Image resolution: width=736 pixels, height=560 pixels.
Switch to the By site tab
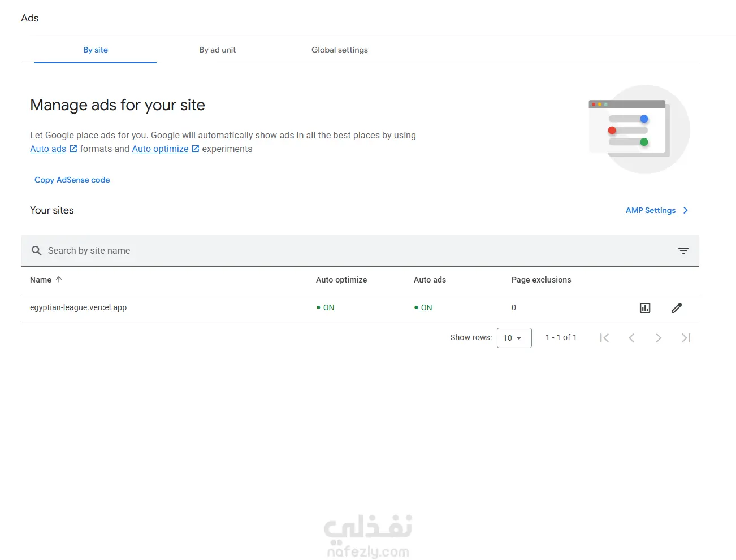click(96, 50)
